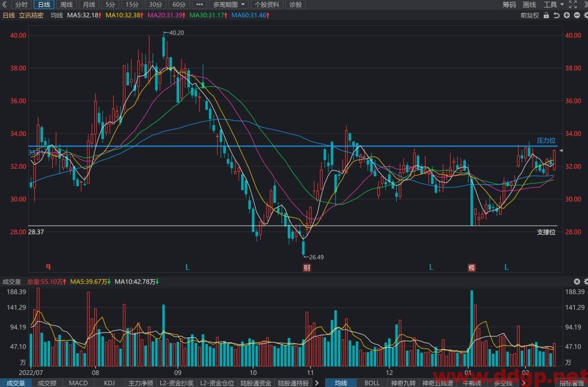588x387 pixels.
Task: Open 个股资料 stock info
Action: (266, 5)
